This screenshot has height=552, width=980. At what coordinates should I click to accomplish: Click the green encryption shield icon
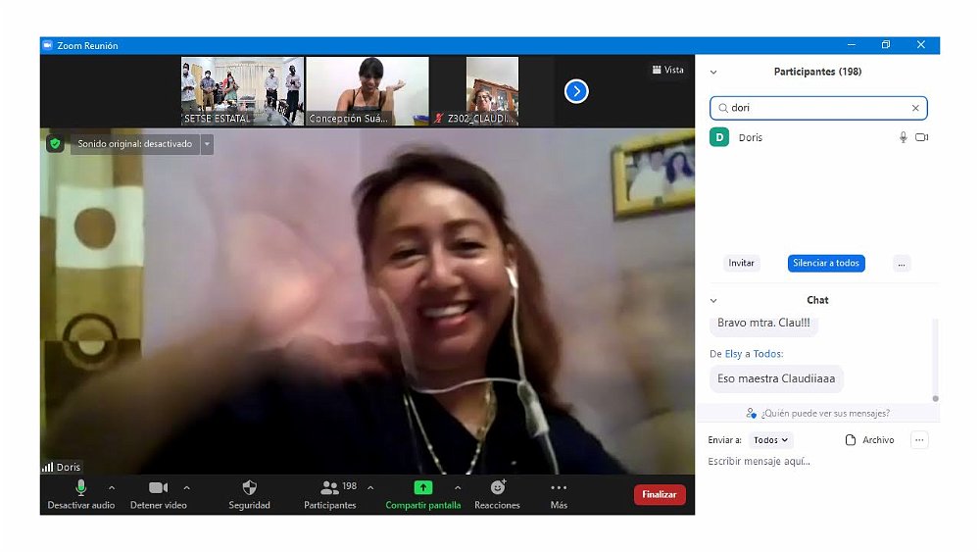pyautogui.click(x=55, y=144)
